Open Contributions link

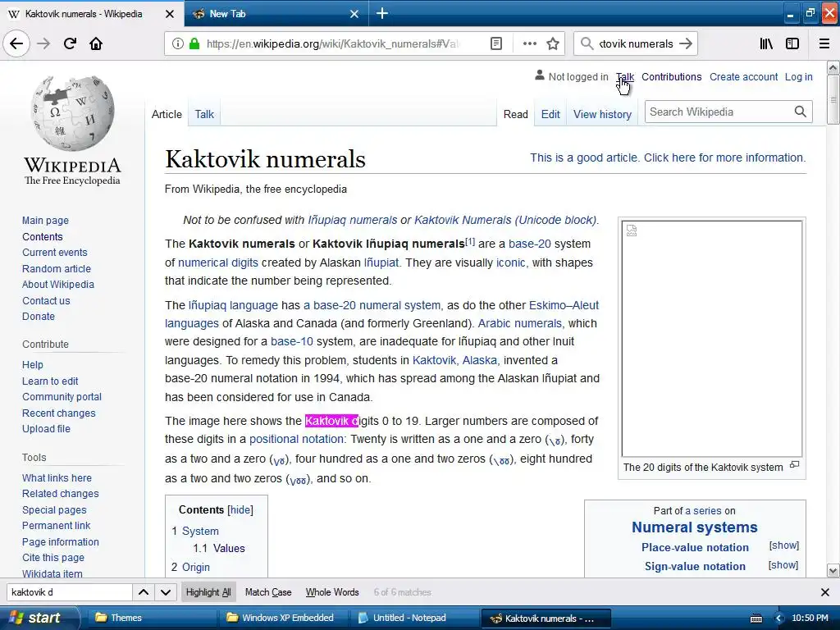point(671,76)
